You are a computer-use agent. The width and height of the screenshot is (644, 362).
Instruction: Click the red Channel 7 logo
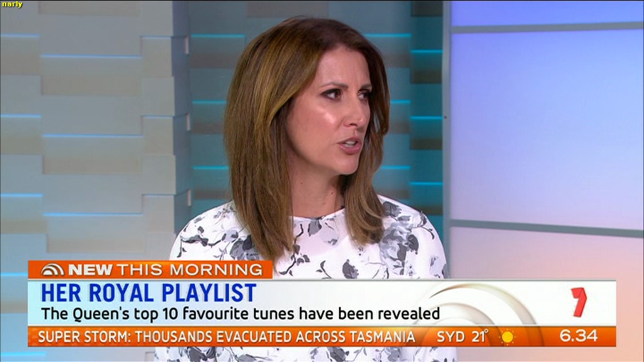[x=578, y=302]
